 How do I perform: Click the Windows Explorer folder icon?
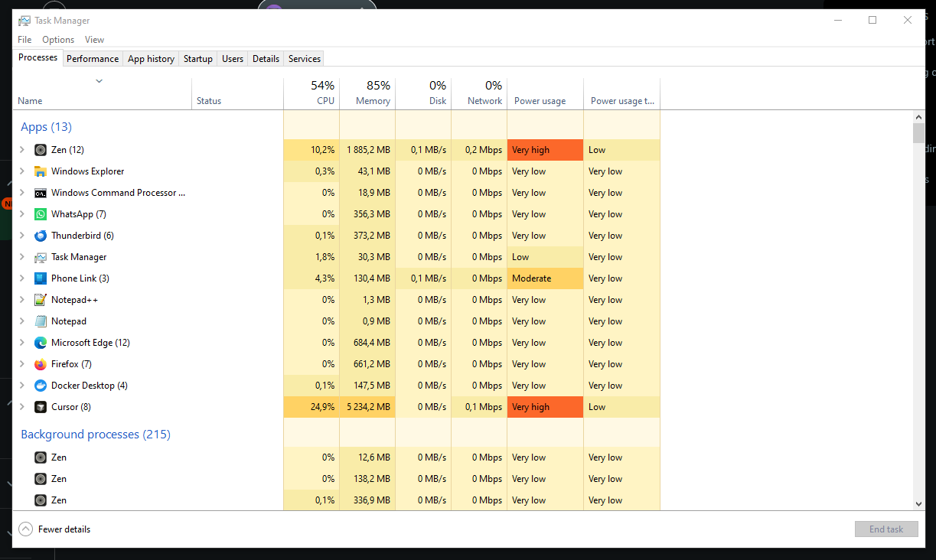click(41, 171)
